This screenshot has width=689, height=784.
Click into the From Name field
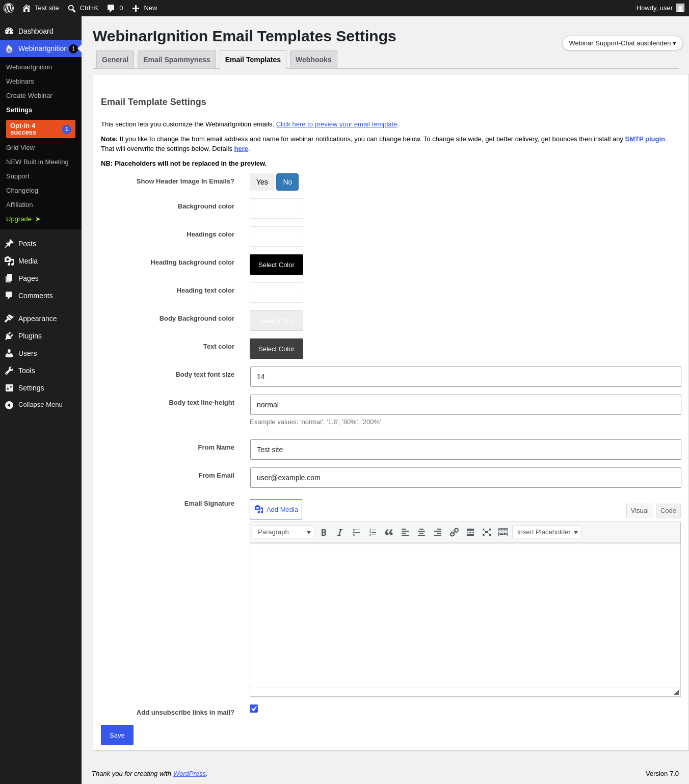coord(466,450)
